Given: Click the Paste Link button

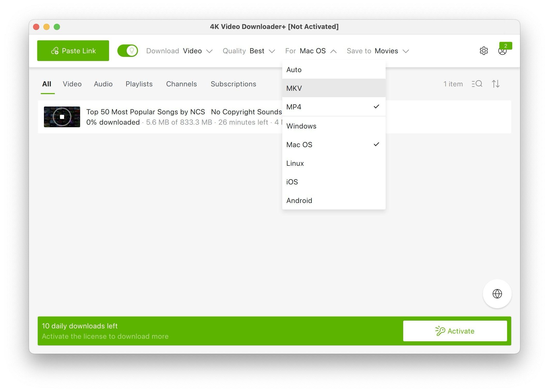Looking at the screenshot, I should coord(72,50).
